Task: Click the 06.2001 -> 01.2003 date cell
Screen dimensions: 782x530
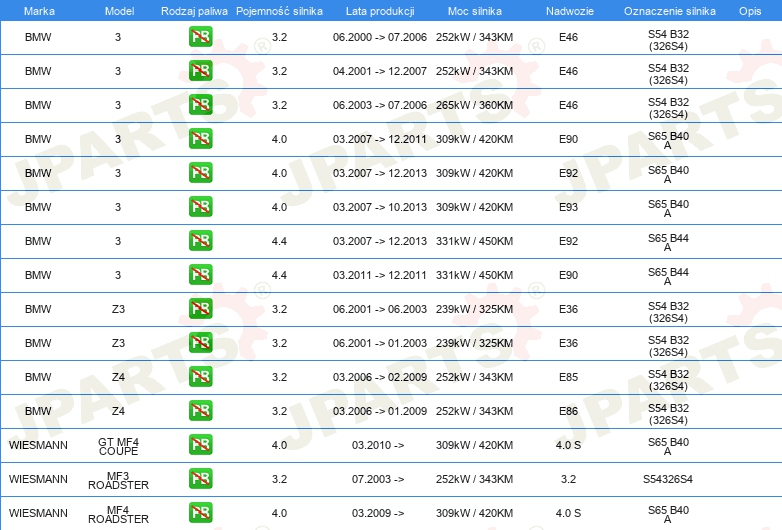Action: [x=380, y=343]
